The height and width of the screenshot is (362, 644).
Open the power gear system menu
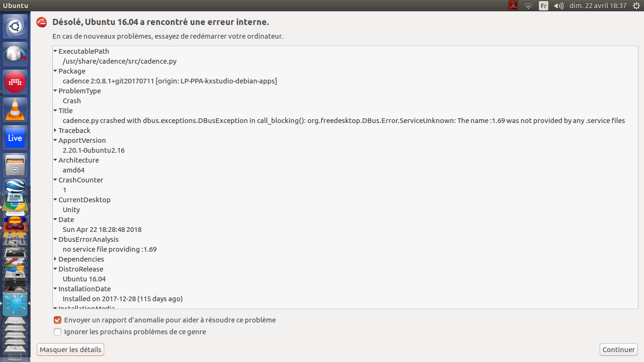[x=636, y=6]
